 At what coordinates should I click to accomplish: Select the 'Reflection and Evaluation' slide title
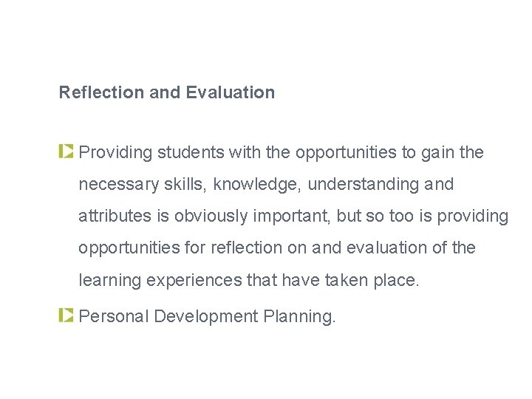pos(167,93)
